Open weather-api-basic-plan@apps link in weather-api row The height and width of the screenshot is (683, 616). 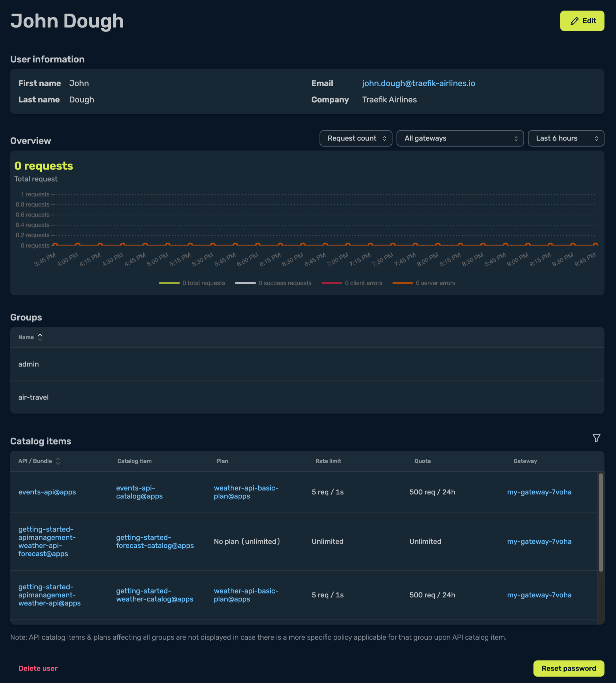246,595
